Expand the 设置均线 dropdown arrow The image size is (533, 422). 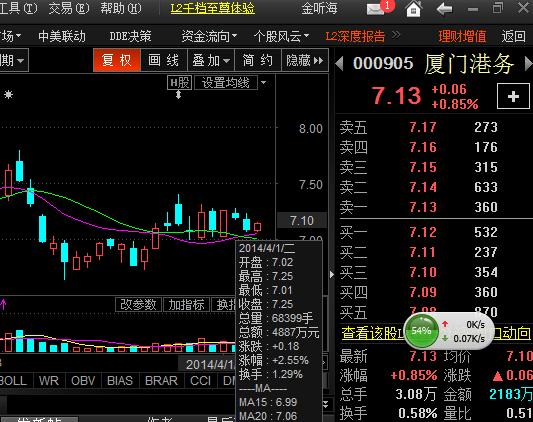click(x=263, y=83)
